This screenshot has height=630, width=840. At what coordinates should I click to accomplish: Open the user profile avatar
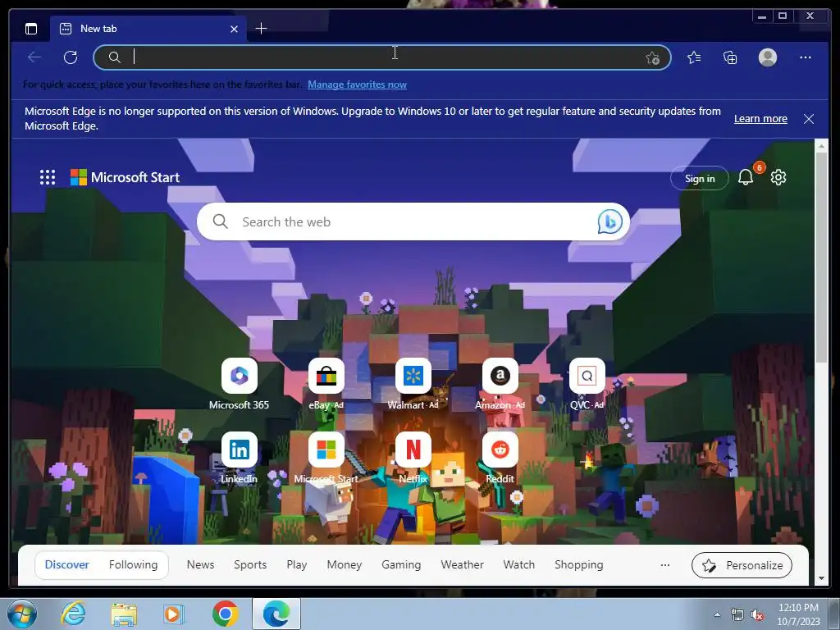(x=768, y=57)
